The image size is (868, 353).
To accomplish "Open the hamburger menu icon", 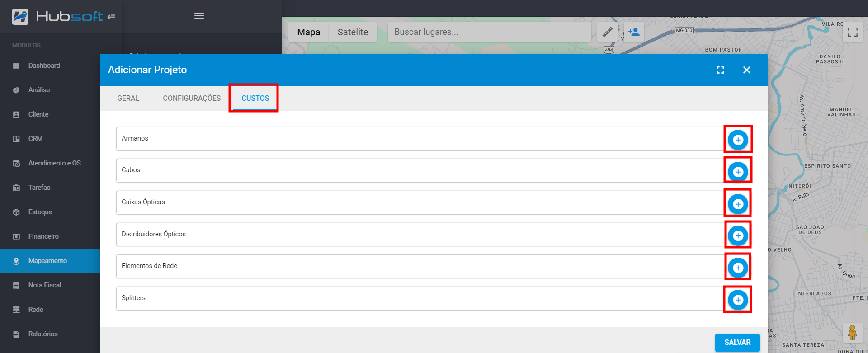I will [199, 16].
